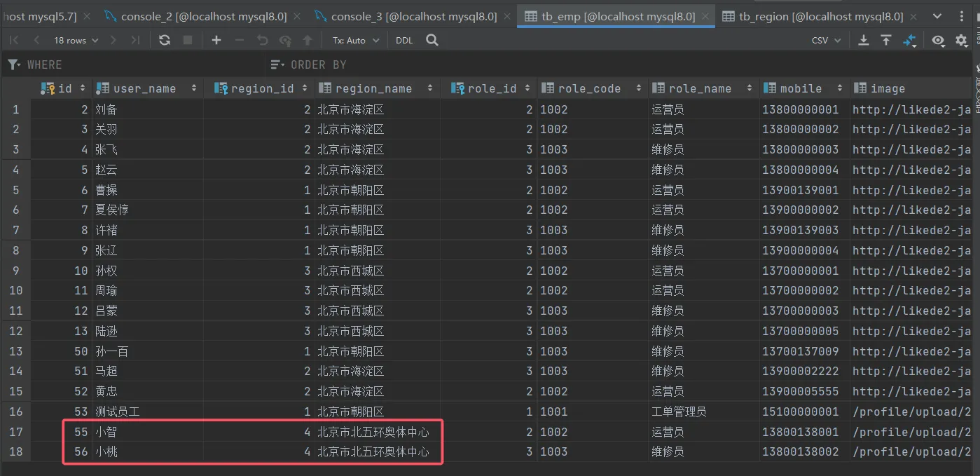Select row number 1 header
This screenshot has width=980, height=476.
(15, 109)
